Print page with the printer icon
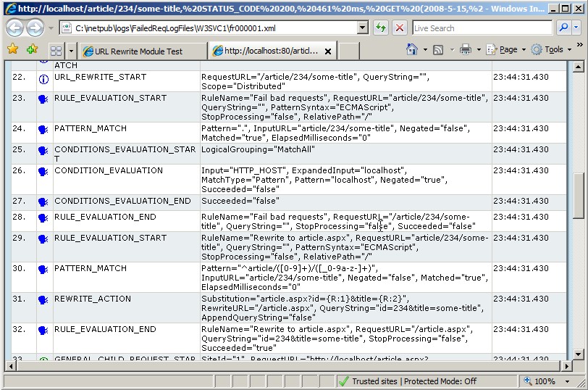588x390 pixels. coord(466,49)
